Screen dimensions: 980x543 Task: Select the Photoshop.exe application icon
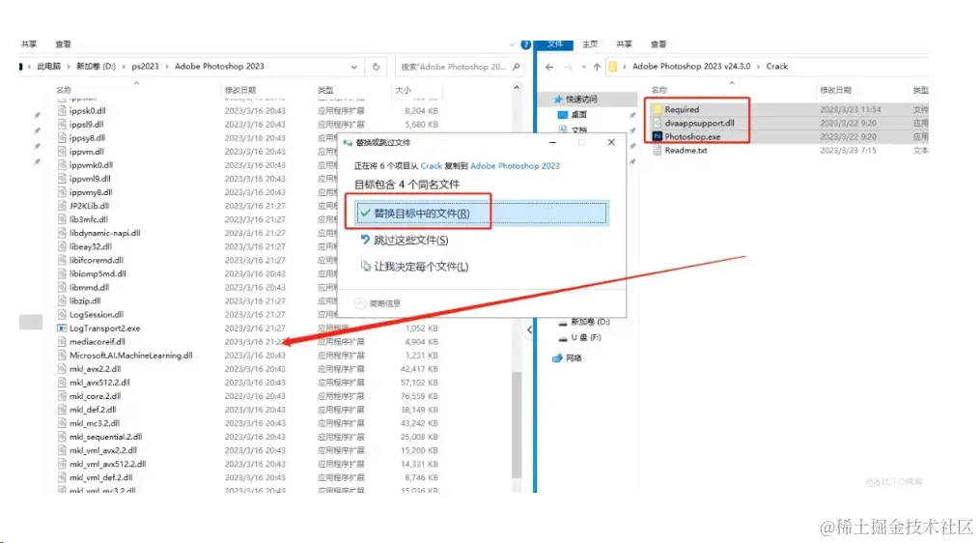(657, 136)
